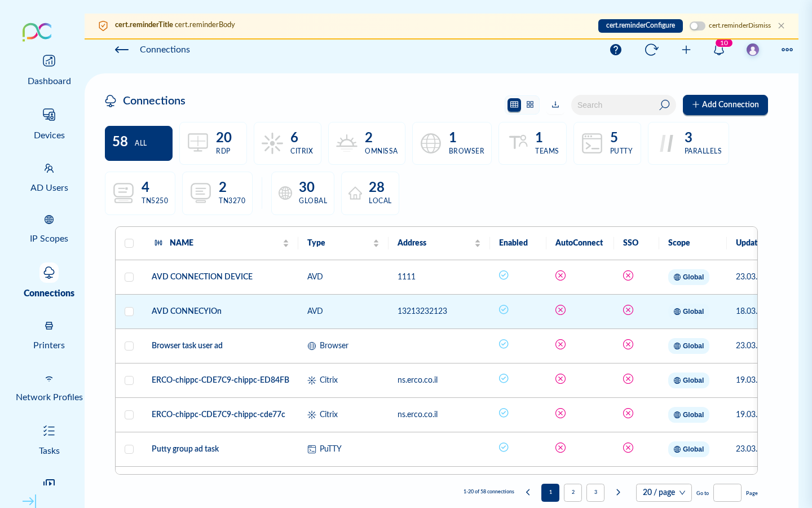The height and width of the screenshot is (508, 812).
Task: Refresh the Connections page
Action: [x=651, y=50]
